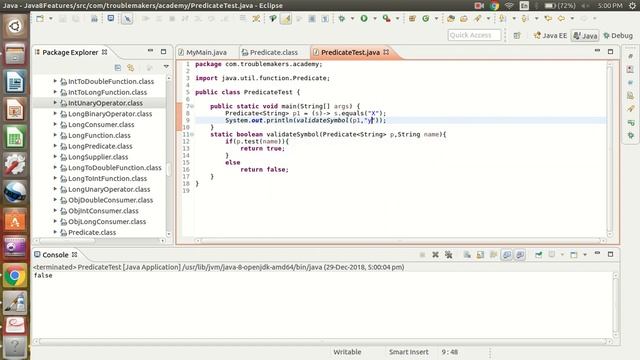
Task: Collapse the main method fold at line 7
Action: pos(192,106)
